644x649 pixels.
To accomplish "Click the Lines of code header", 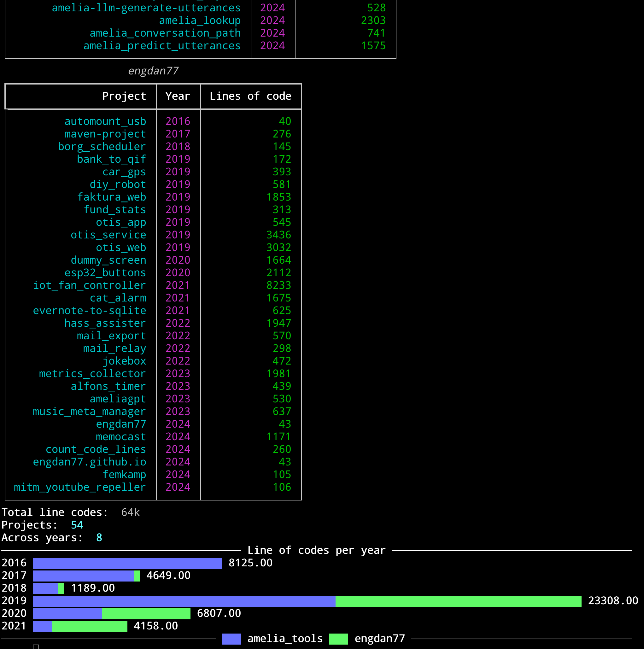I will point(250,96).
